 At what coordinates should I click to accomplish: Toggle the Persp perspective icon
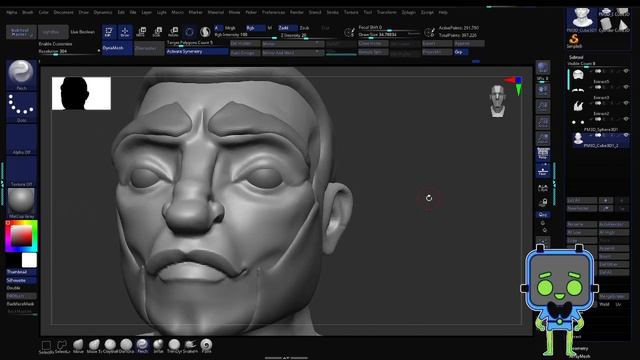543,154
